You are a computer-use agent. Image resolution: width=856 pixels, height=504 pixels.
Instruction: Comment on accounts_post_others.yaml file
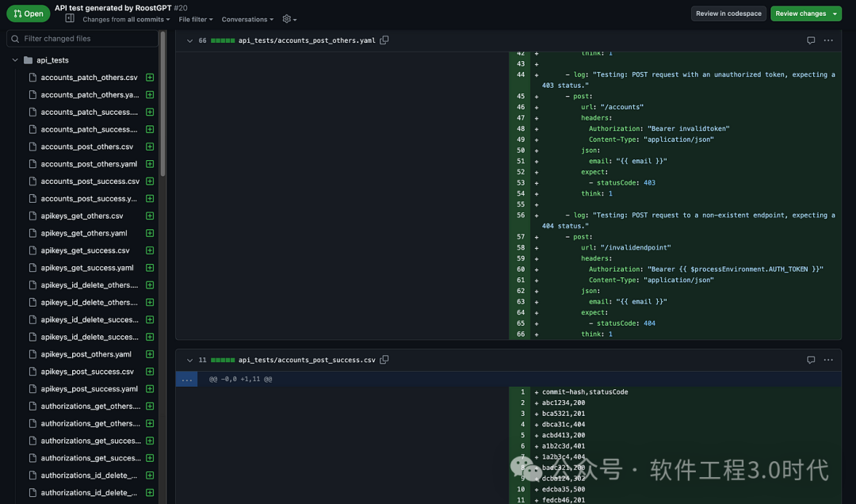pos(811,40)
